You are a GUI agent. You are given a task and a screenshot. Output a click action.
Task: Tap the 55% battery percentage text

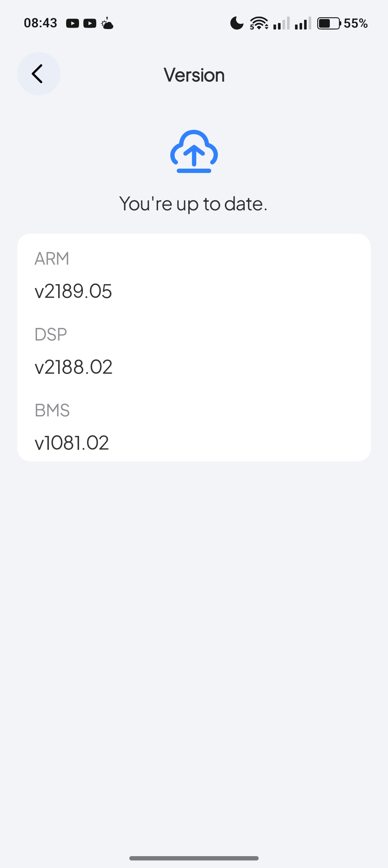356,23
